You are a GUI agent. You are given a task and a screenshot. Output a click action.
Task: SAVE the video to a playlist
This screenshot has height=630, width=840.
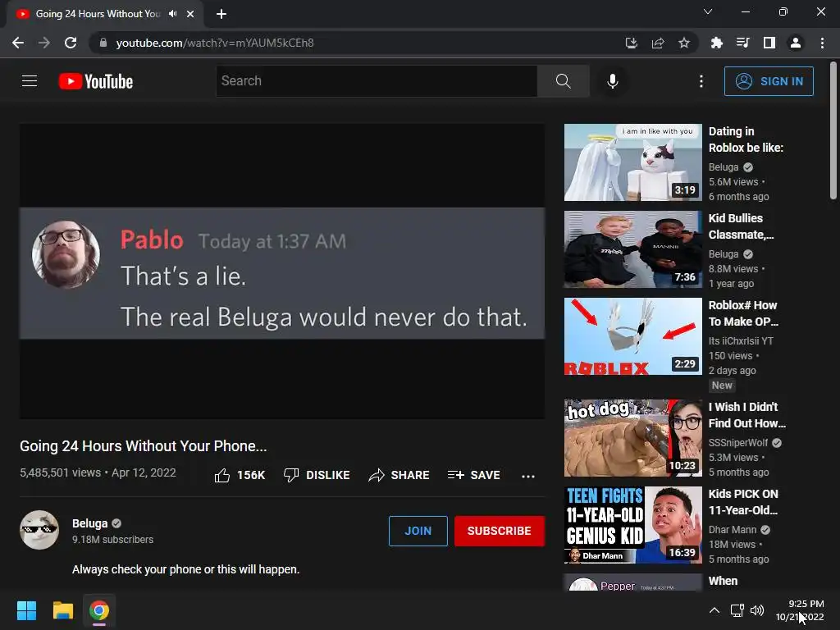click(474, 475)
